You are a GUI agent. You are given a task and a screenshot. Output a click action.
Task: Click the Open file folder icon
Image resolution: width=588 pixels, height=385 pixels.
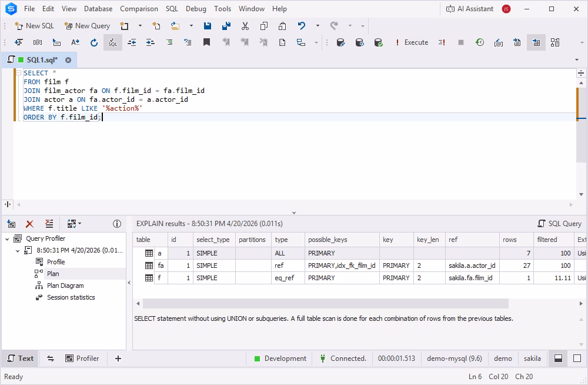175,26
